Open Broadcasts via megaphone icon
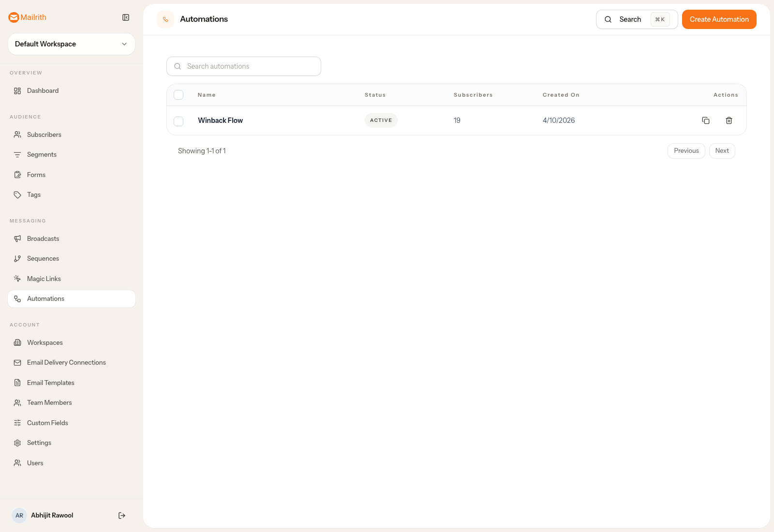The image size is (774, 532). tap(18, 238)
